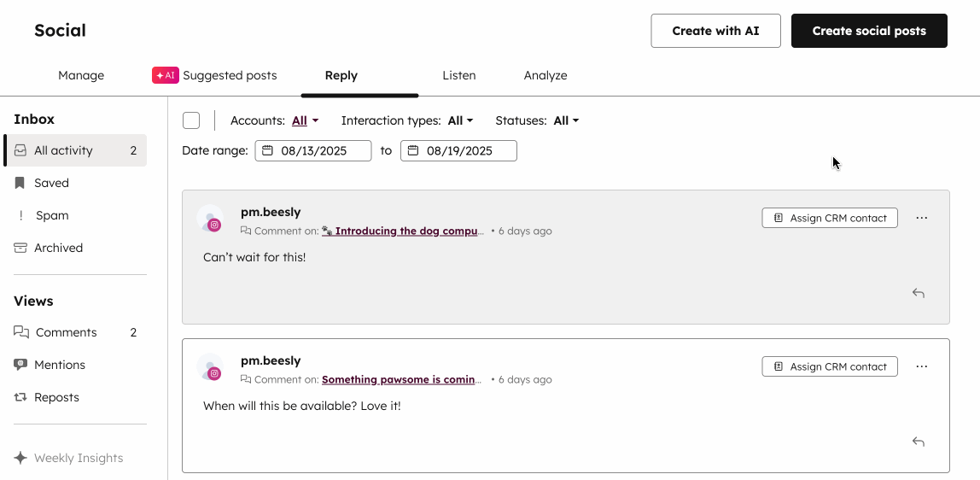Open more options menu on first comment
The image size is (980, 480).
click(x=921, y=218)
